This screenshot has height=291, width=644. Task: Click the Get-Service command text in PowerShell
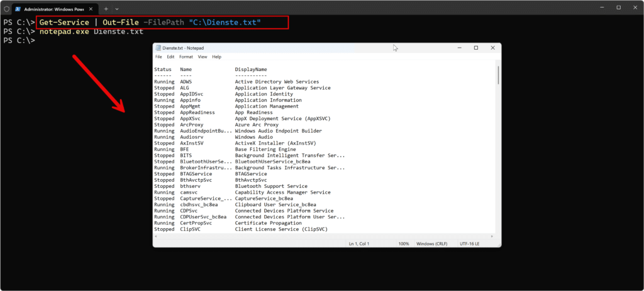tap(65, 22)
